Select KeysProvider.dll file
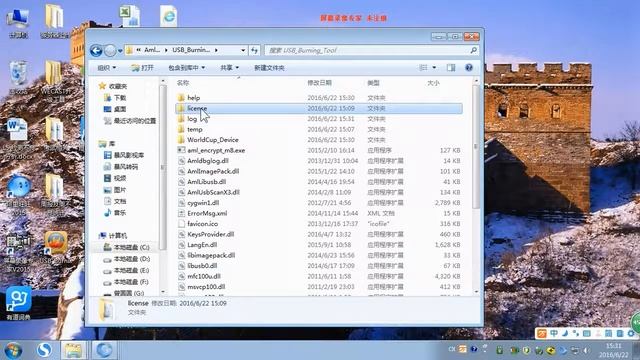Image resolution: width=640 pixels, height=360 pixels. (319, 234)
